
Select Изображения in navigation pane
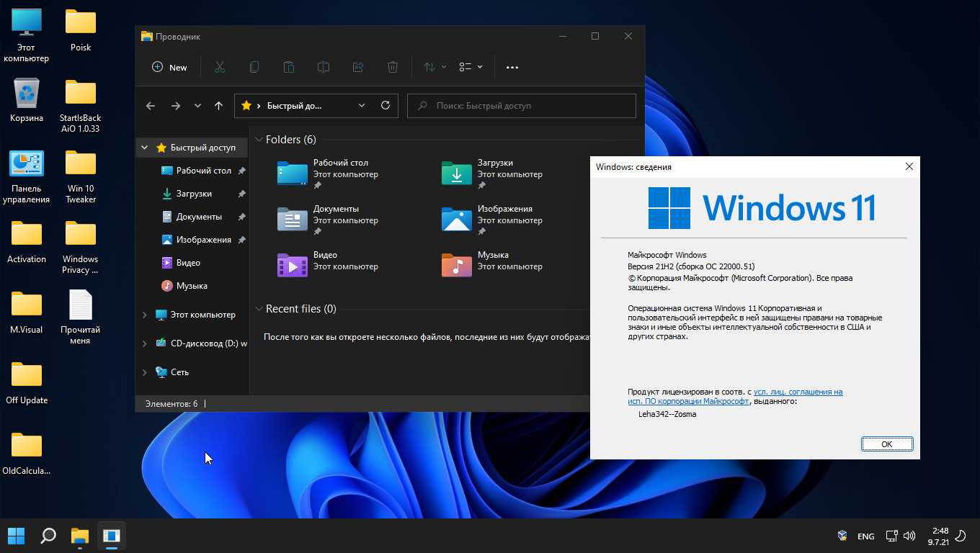pyautogui.click(x=203, y=240)
